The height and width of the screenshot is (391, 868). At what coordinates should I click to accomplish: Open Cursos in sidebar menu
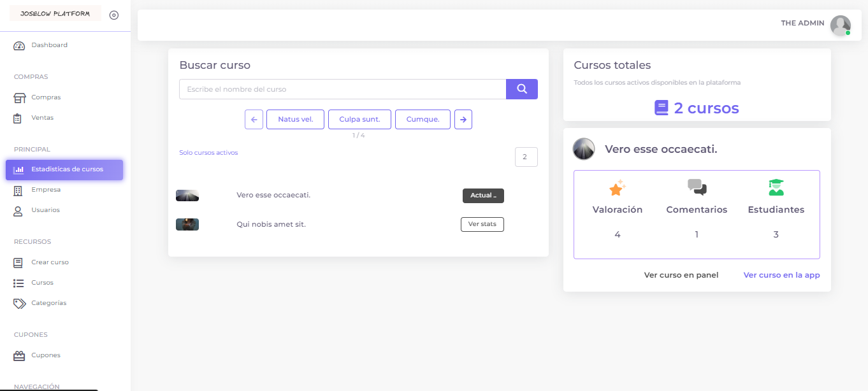(x=42, y=283)
